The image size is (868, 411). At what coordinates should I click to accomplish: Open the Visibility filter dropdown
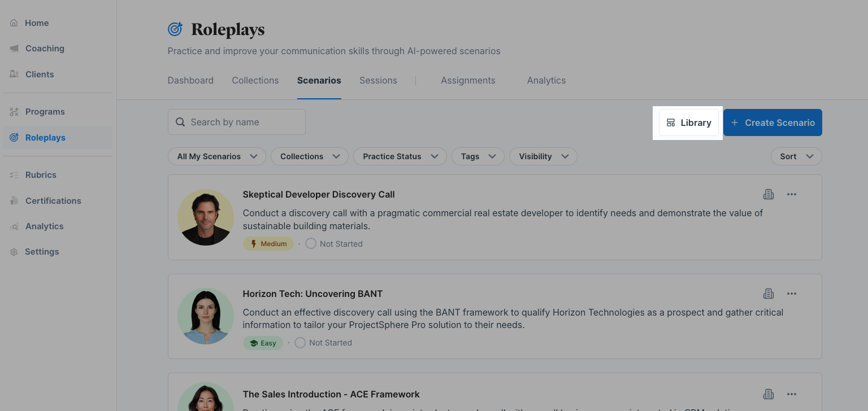pyautogui.click(x=543, y=156)
